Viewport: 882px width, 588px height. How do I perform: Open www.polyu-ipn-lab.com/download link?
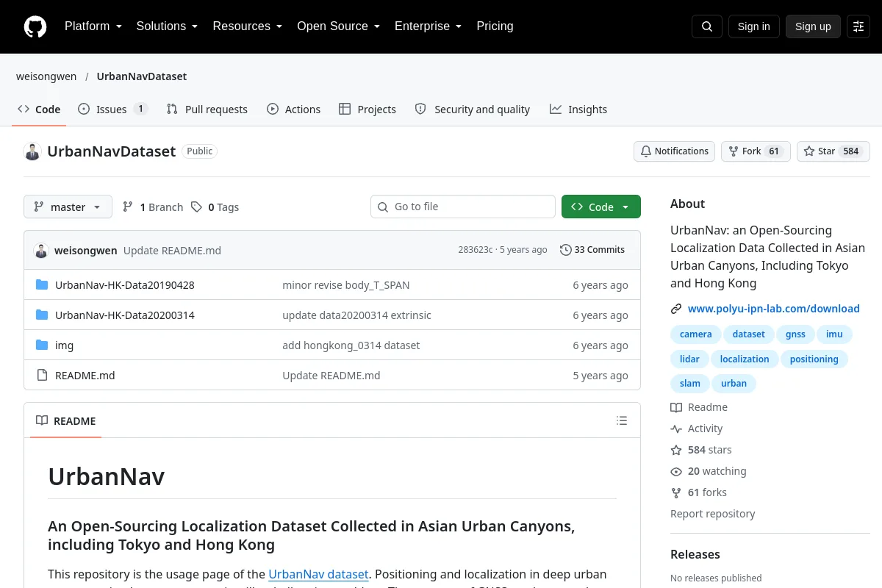click(x=774, y=309)
